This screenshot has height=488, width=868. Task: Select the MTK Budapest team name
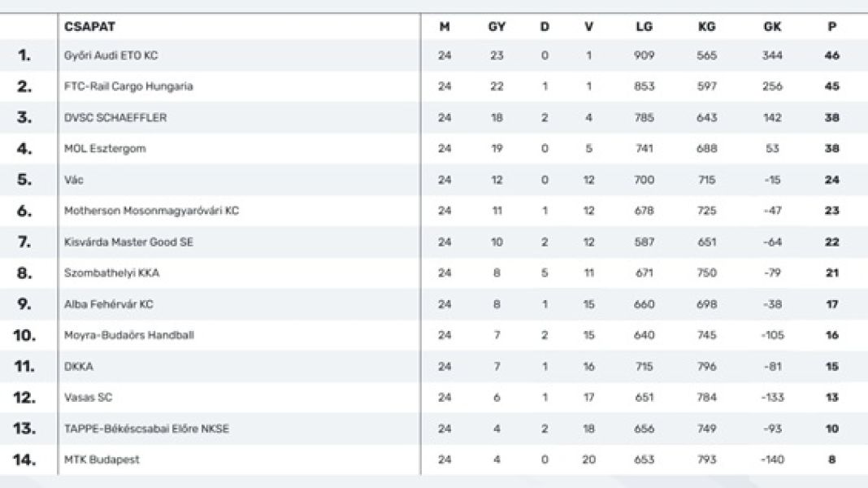click(102, 460)
